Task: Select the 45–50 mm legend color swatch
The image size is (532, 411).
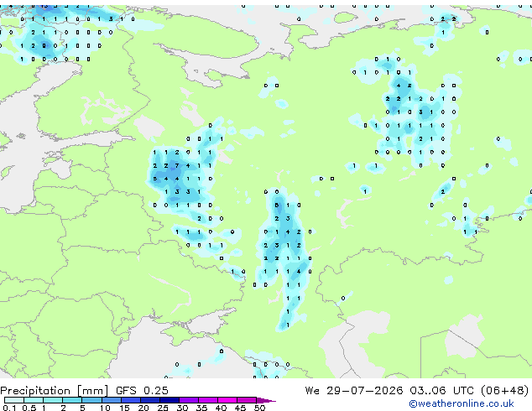Action: click(x=247, y=400)
